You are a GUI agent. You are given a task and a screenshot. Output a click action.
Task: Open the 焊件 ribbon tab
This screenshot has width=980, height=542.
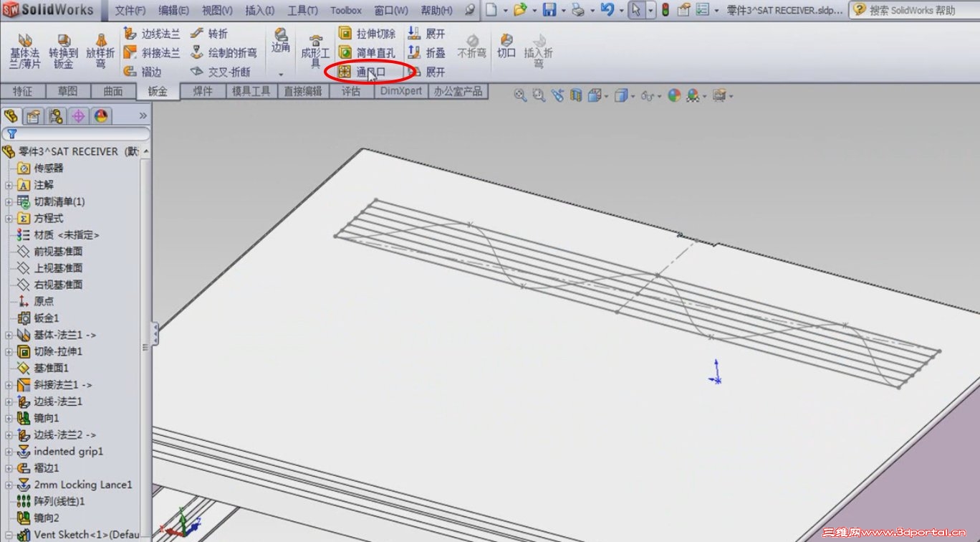203,91
